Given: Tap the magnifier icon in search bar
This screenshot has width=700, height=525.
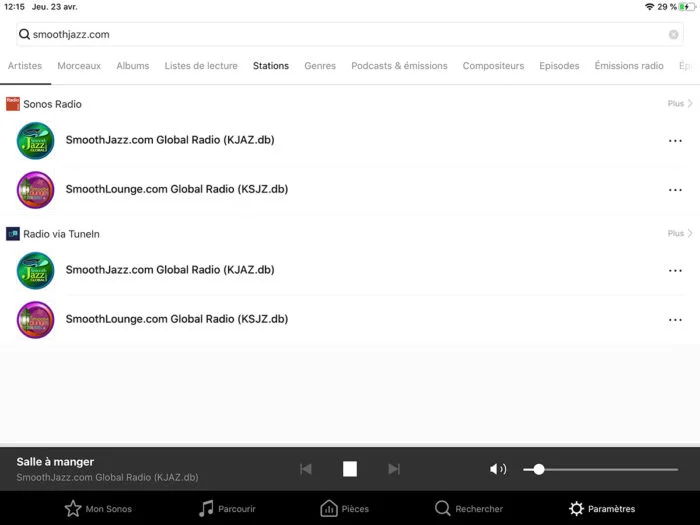Looking at the screenshot, I should point(25,34).
